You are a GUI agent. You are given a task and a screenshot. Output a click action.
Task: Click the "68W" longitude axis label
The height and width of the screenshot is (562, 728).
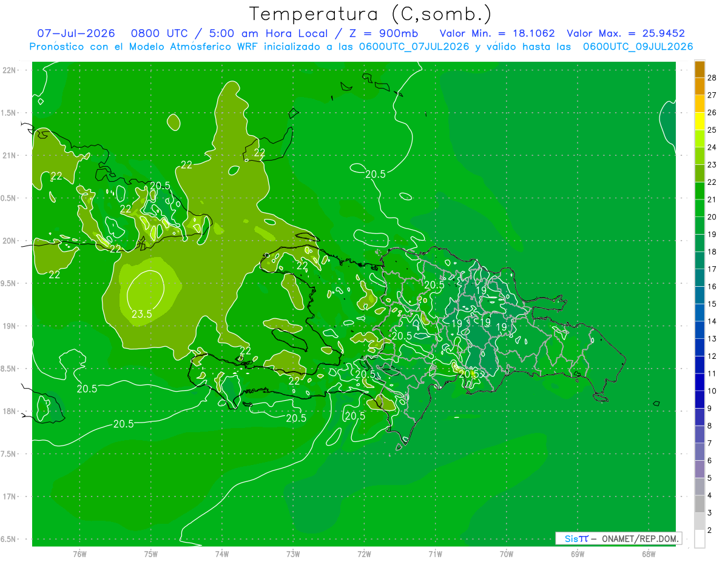coord(649,554)
